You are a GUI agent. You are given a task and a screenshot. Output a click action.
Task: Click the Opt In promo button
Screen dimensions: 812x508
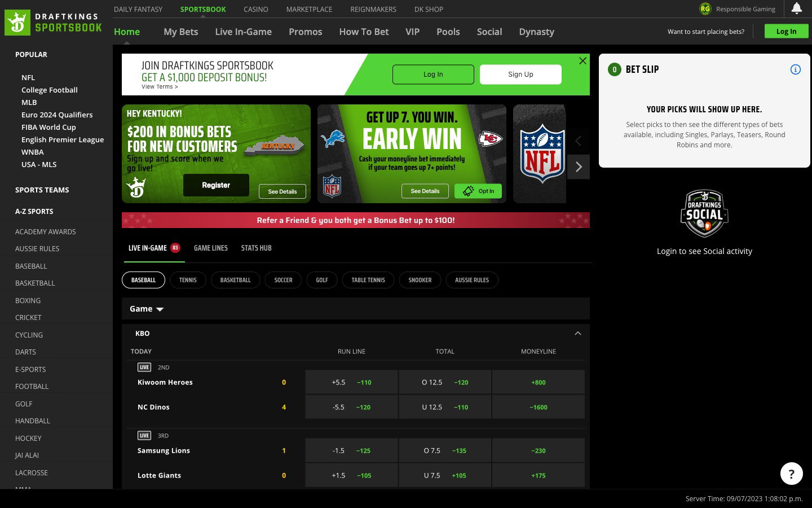click(478, 191)
